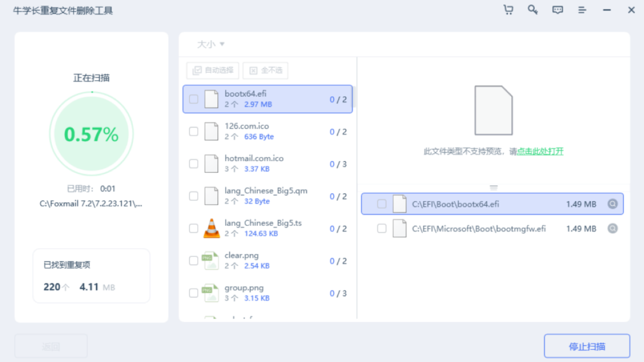Click the locate magnifier beside C:\EFI\Boot\bootx64.efi
The image size is (644, 362).
tap(612, 204)
